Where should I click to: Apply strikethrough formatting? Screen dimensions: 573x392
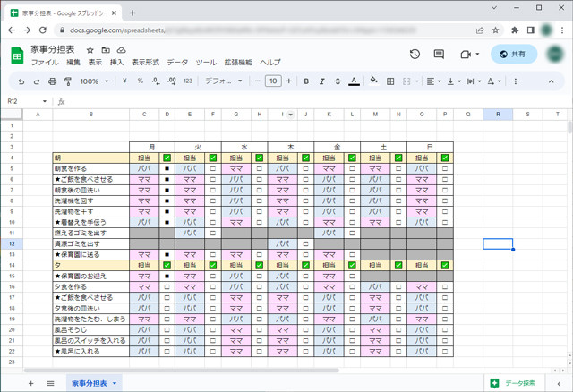click(x=337, y=81)
